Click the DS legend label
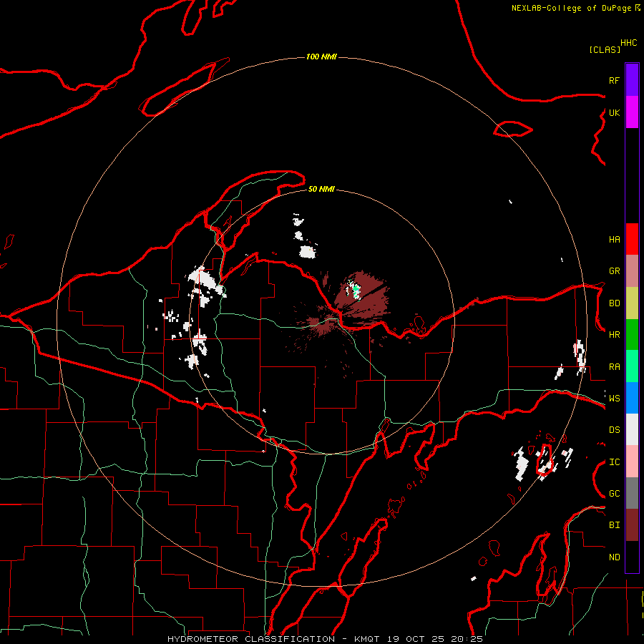The width and height of the screenshot is (644, 644). [x=614, y=430]
